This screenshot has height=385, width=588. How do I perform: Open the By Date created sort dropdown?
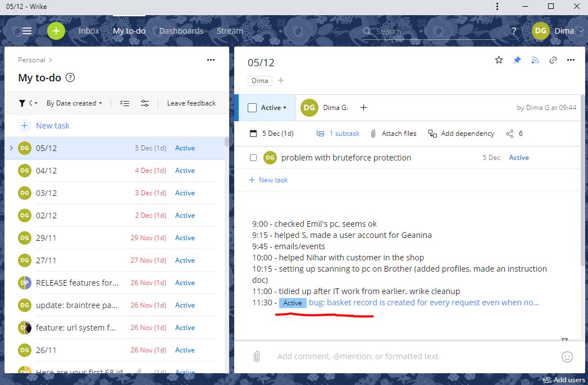(x=74, y=103)
